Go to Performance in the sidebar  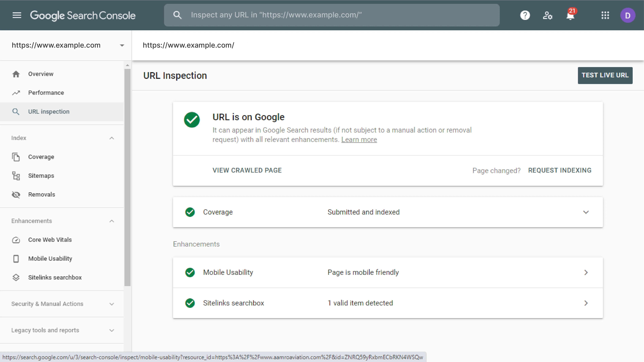point(46,93)
